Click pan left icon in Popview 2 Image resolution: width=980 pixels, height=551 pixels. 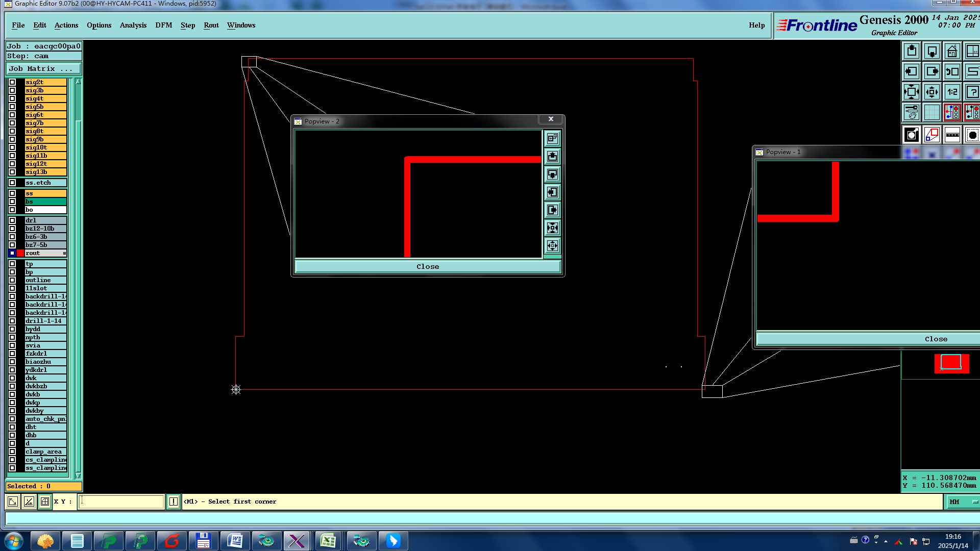552,192
